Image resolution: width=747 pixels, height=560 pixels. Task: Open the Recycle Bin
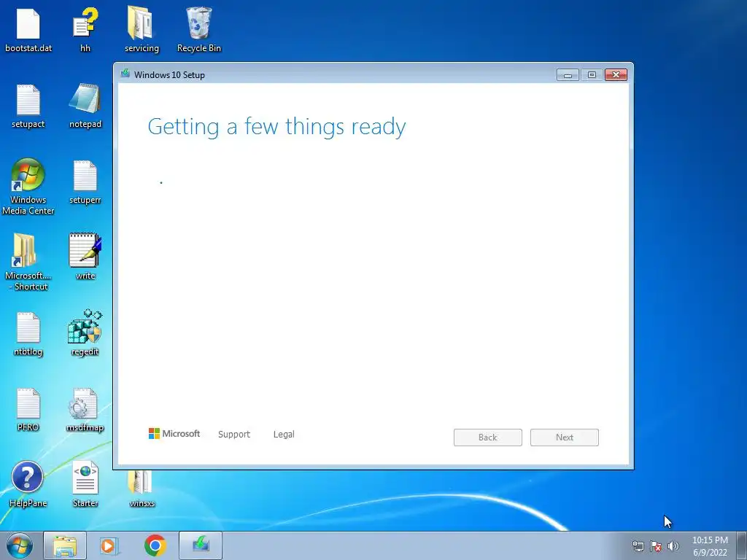198,30
